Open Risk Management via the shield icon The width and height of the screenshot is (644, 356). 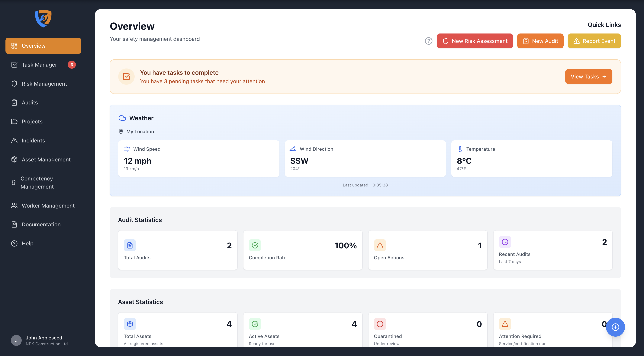[14, 84]
